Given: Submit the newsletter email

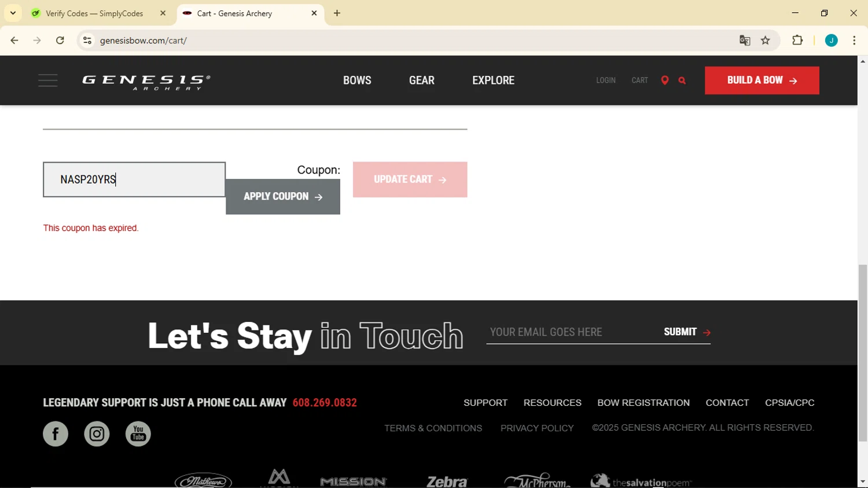Looking at the screenshot, I should pyautogui.click(x=687, y=332).
